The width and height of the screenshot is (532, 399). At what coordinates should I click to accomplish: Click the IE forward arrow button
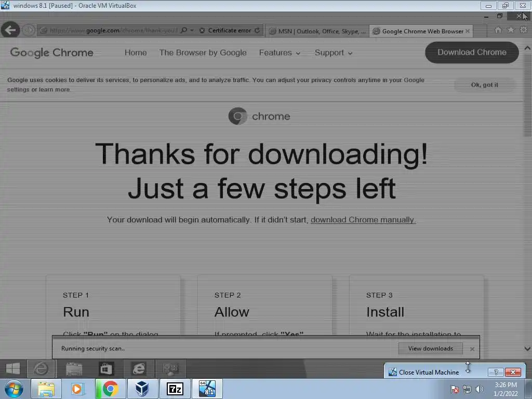pos(29,30)
